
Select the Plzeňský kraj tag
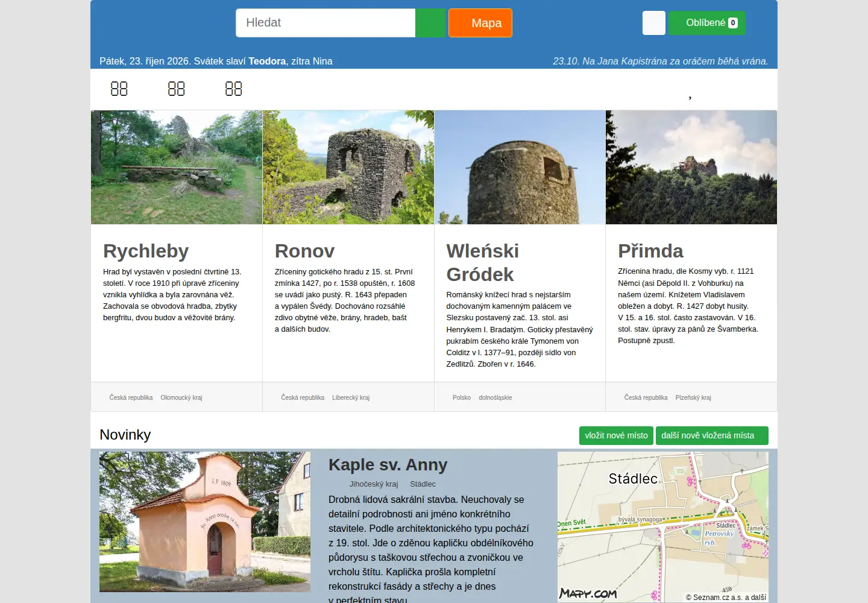click(x=693, y=397)
